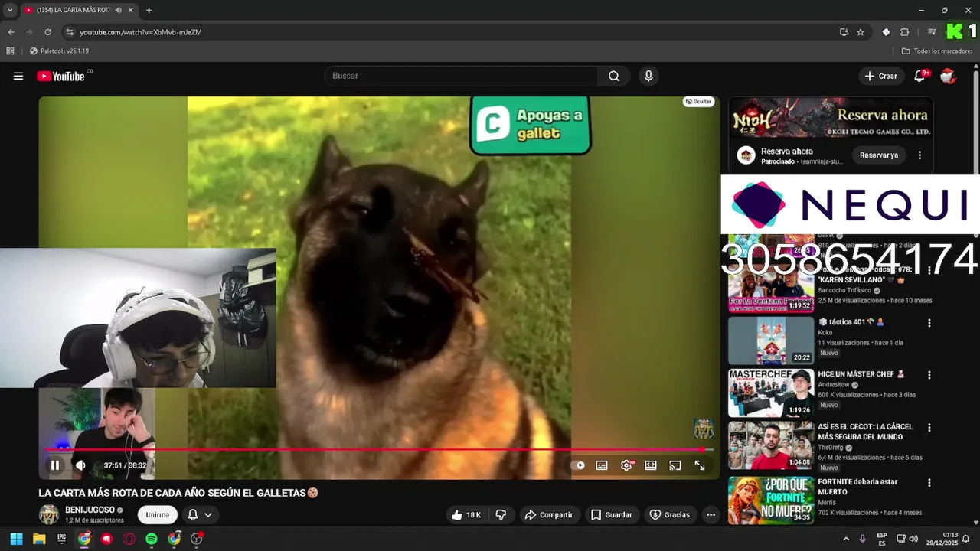Open the HICE UN MÁSTER CHEF title
Screen dimensions: 980x551
pyautogui.click(x=861, y=374)
